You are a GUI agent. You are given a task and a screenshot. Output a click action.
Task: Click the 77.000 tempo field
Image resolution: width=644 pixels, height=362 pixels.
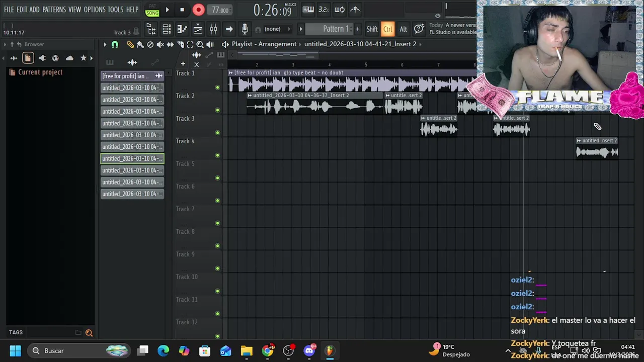coord(220,10)
